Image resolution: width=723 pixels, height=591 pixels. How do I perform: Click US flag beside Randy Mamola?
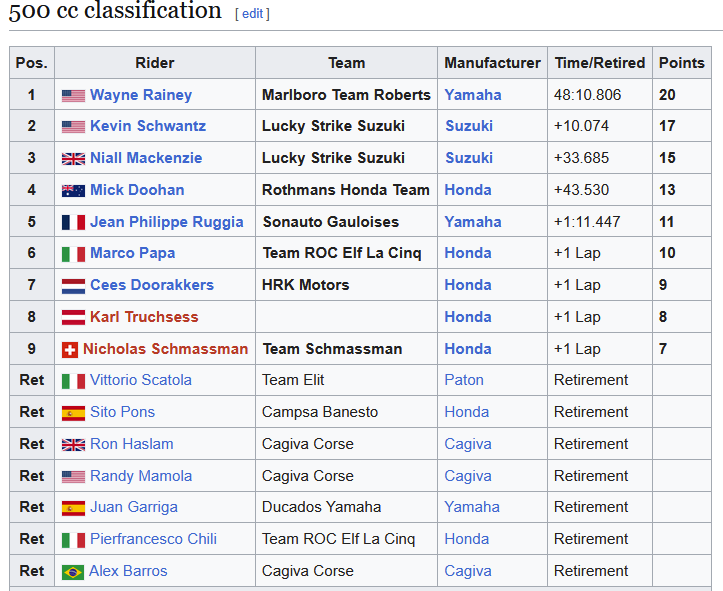coord(73,477)
